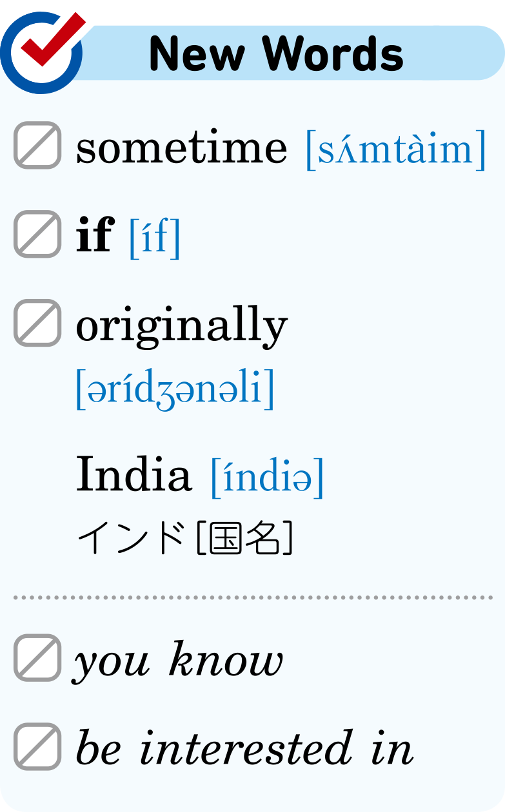Click the phrase be interested in

[244, 748]
